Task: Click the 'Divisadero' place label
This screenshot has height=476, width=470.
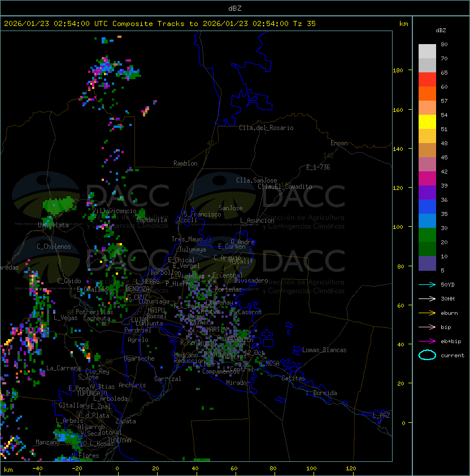Action: [x=251, y=280]
